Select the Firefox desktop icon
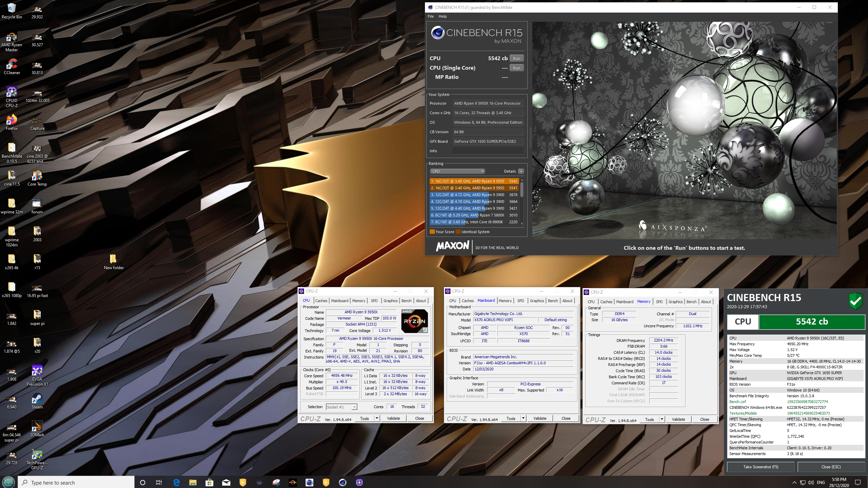Viewport: 868px width, 488px height. pos(12,122)
